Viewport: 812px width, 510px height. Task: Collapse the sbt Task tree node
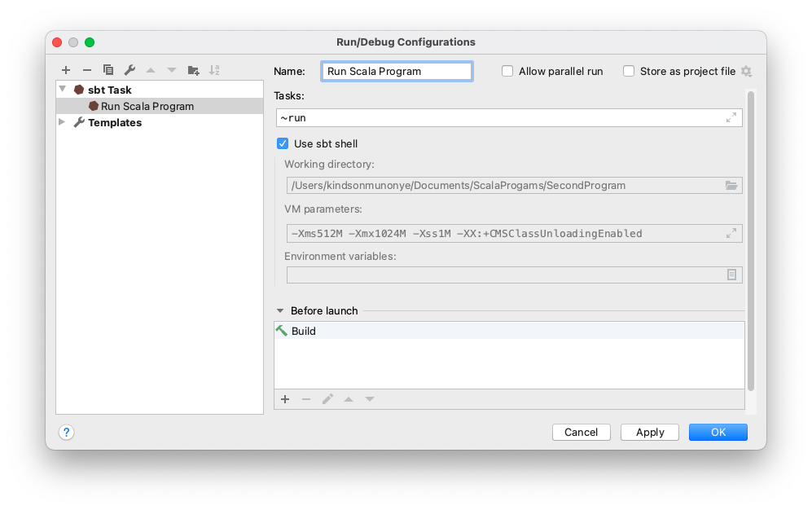tap(63, 90)
